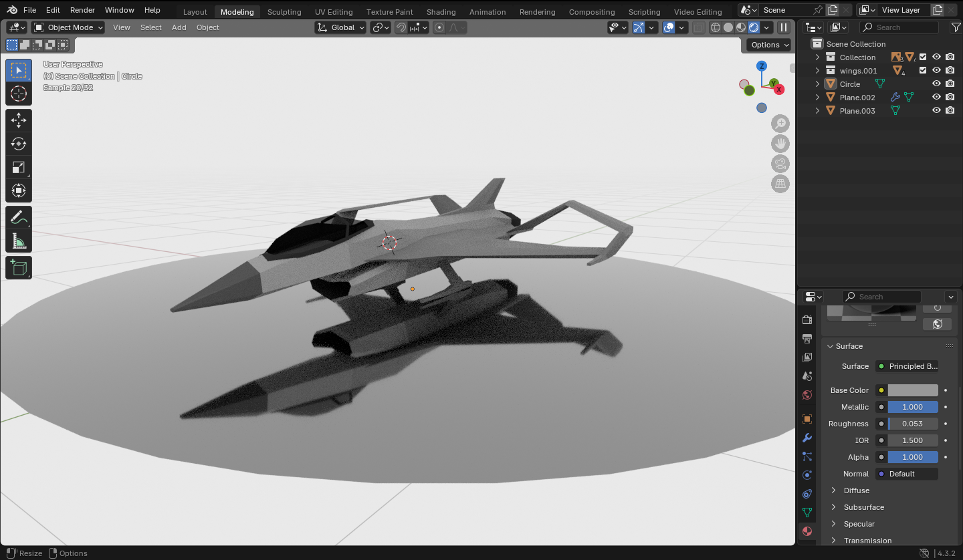
Task: Select the Transform tool
Action: coord(19,190)
